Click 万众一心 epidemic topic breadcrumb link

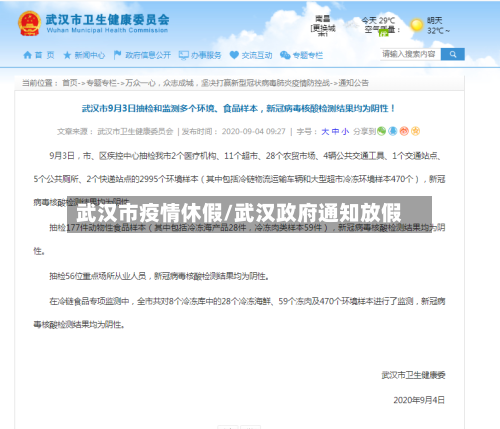[x=228, y=83]
